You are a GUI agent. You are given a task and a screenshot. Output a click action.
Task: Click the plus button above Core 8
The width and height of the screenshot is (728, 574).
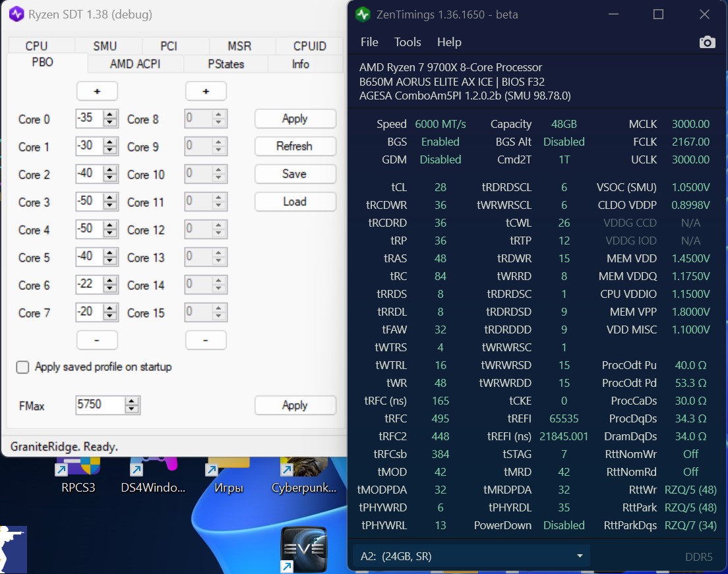206,91
